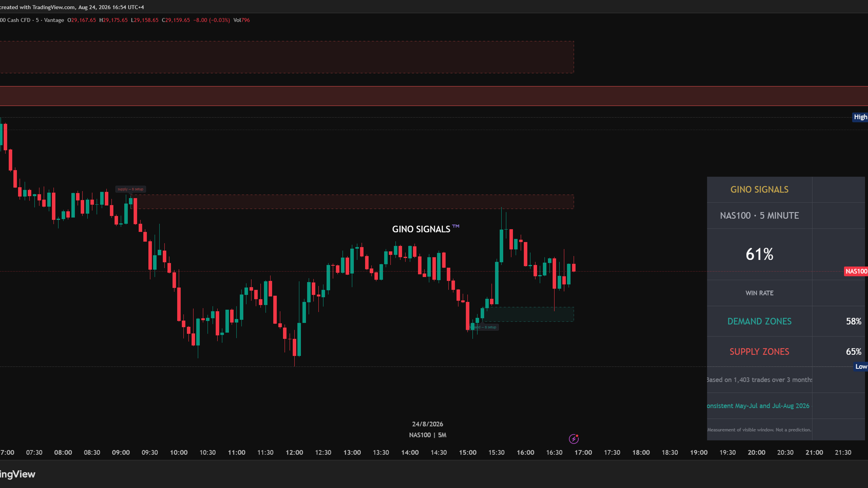Click the 65% supply zones value
This screenshot has width=868, height=488.
(x=853, y=351)
